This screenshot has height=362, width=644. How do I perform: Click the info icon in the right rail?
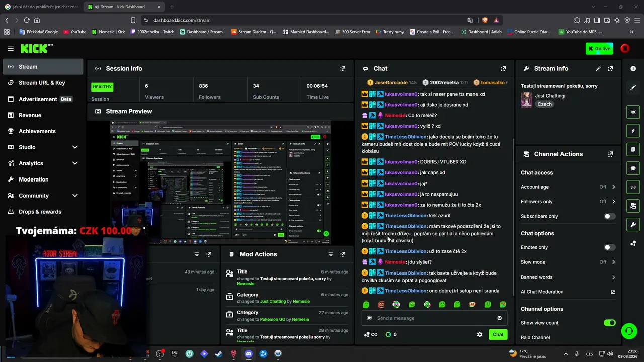(x=633, y=68)
